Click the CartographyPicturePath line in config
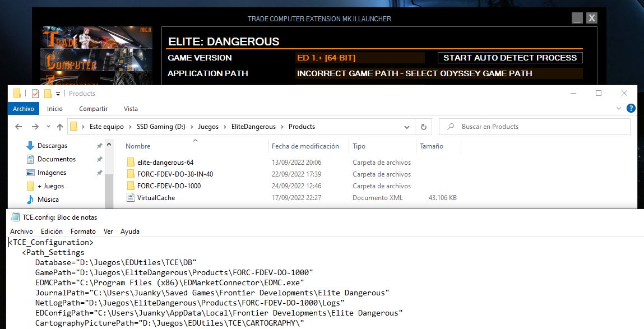This screenshot has height=329, width=644. tap(170, 323)
